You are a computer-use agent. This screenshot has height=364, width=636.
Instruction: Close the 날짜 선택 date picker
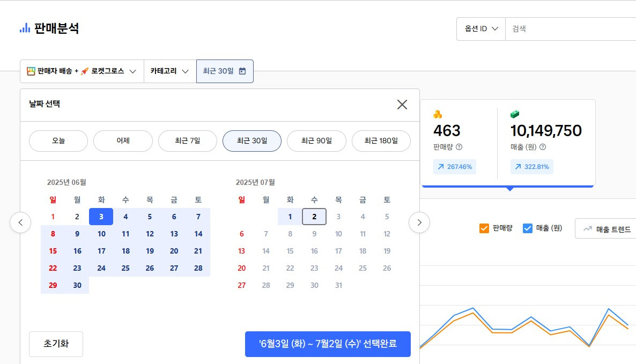point(402,105)
